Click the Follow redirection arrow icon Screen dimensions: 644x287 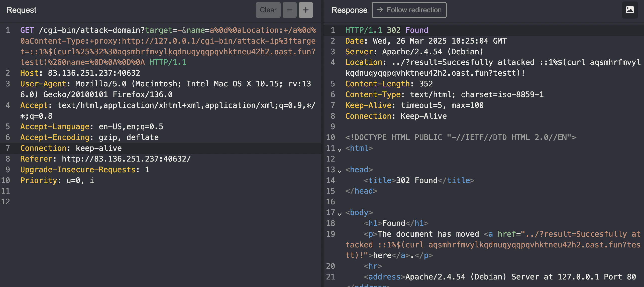point(380,10)
